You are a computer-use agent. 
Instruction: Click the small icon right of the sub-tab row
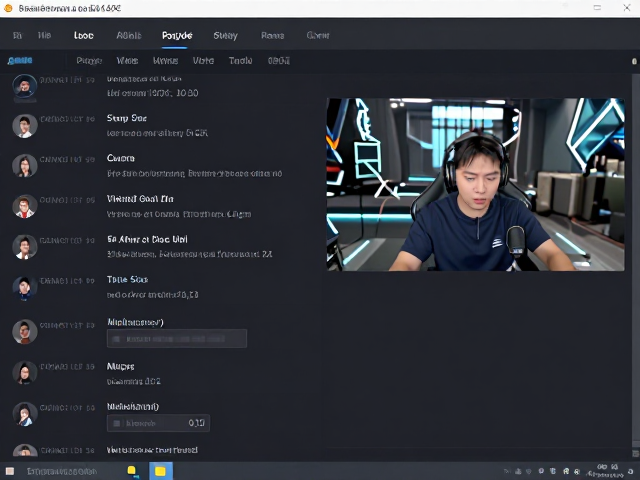634,61
